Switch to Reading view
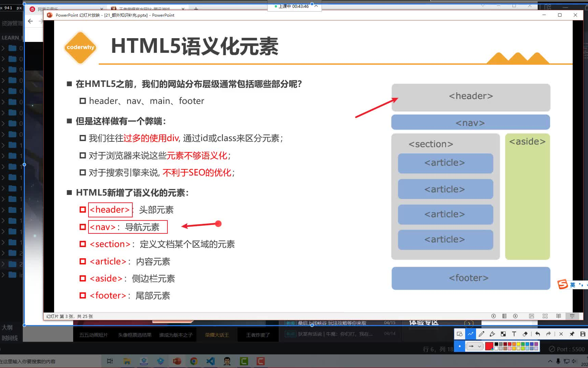 click(x=558, y=316)
